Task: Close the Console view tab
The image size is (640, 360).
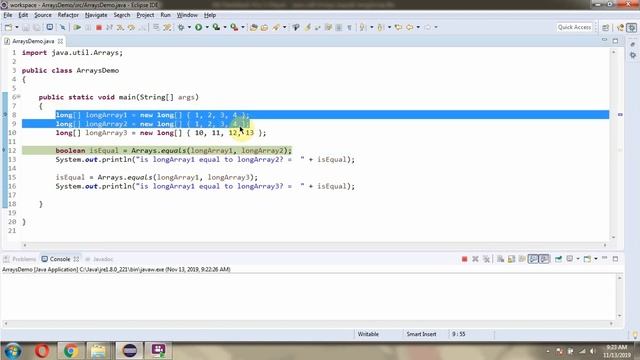Action: click(76, 259)
